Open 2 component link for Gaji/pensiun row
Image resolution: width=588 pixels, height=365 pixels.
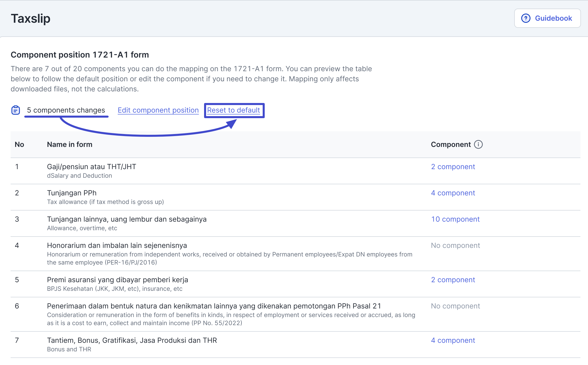(x=453, y=167)
